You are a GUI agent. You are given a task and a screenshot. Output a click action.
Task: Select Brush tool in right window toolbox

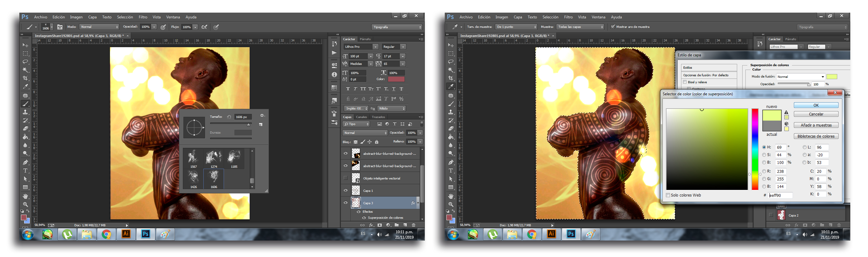(x=451, y=104)
